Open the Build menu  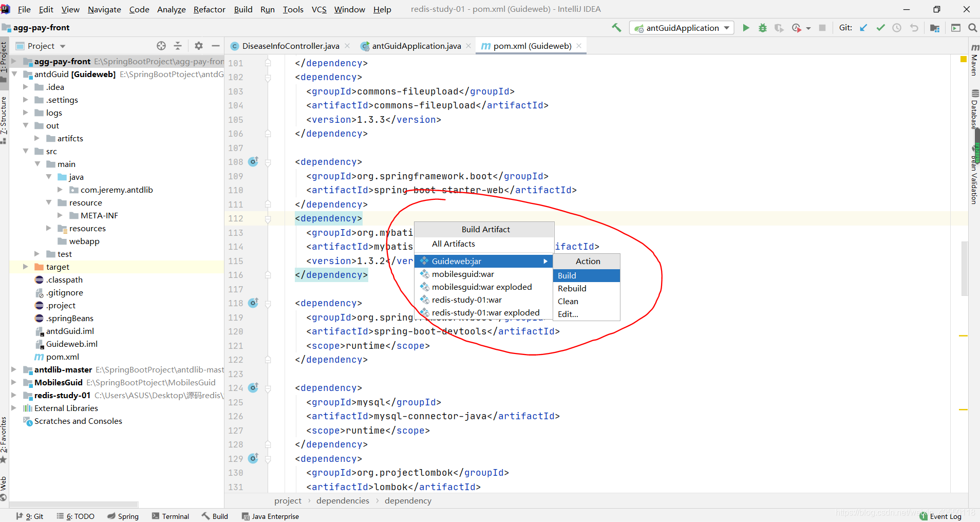[243, 9]
